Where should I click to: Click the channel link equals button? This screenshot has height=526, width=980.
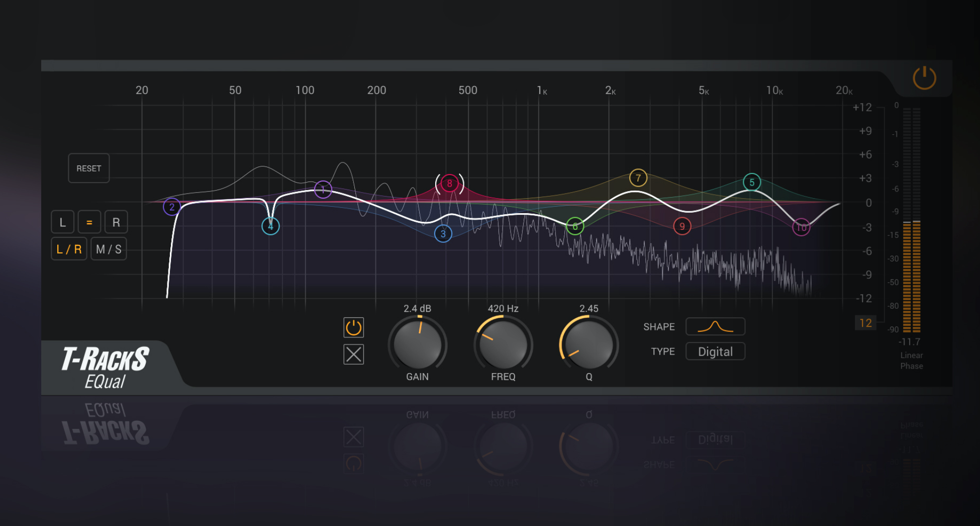(89, 222)
